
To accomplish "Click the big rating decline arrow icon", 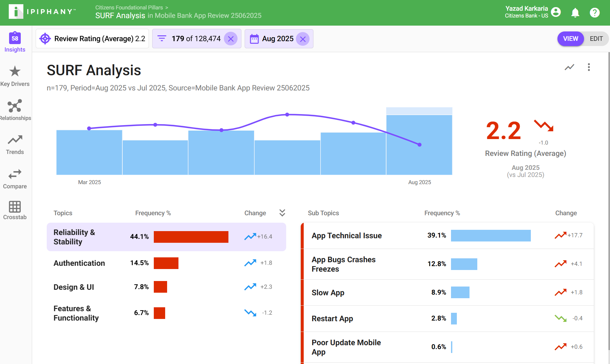I will tap(544, 126).
